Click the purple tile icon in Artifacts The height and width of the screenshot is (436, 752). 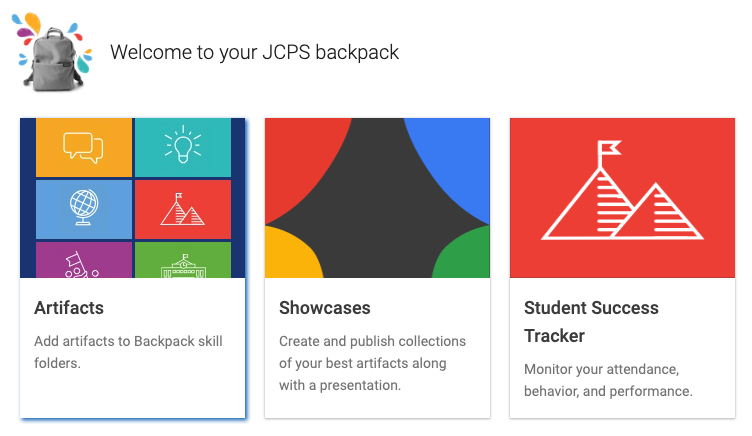(x=78, y=262)
